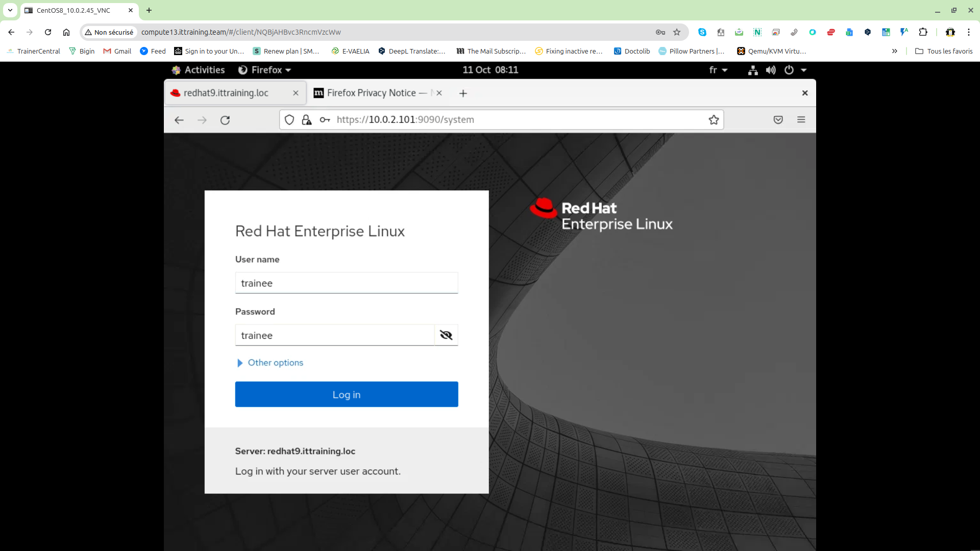Open a new Chrome tab
Image resolution: width=980 pixels, height=551 pixels.
149,10
